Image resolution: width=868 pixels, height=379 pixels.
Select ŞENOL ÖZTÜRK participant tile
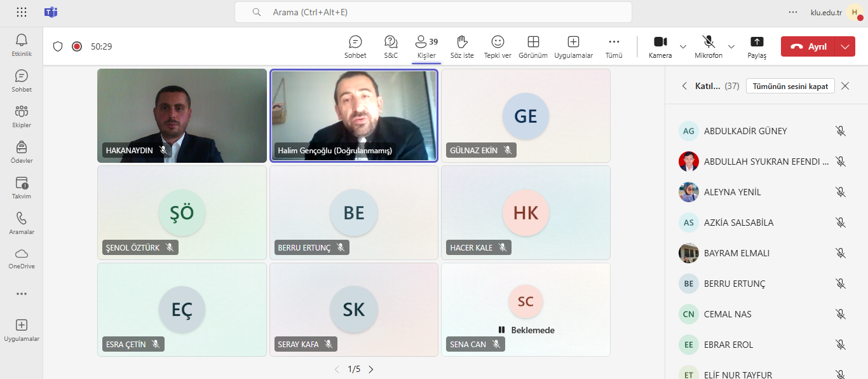tap(182, 212)
